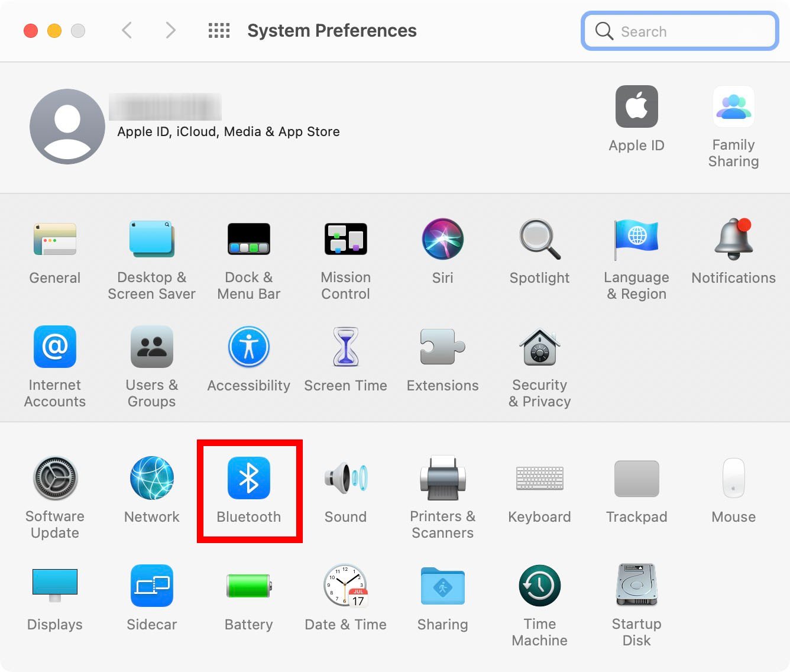Screen dimensions: 790x672
Task: Select the Mission Control icon
Action: [x=345, y=240]
